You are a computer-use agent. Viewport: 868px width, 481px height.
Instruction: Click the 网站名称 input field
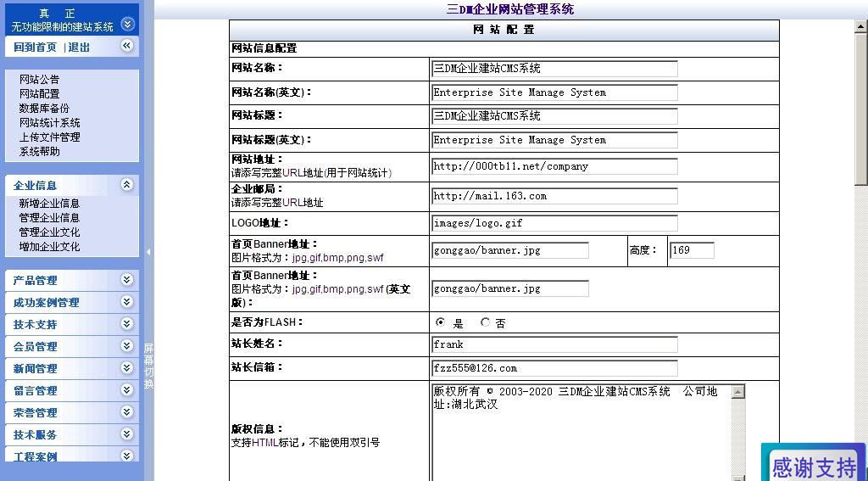coord(554,69)
